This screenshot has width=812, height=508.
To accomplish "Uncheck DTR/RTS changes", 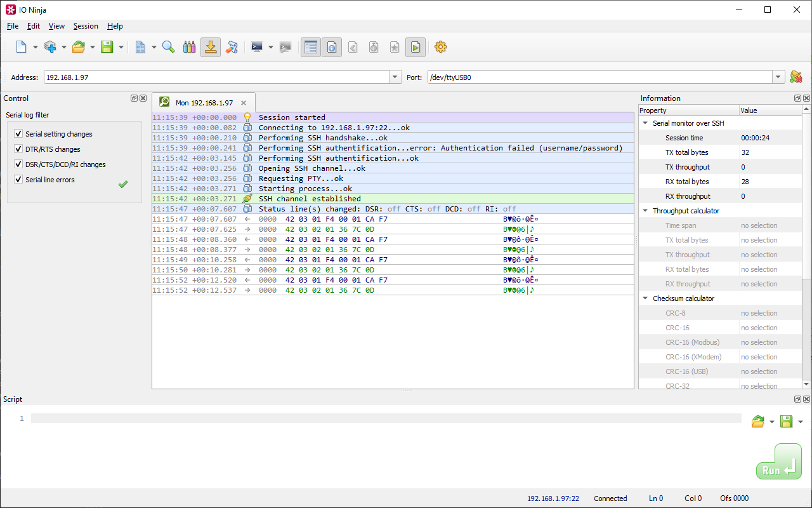I will pyautogui.click(x=18, y=149).
